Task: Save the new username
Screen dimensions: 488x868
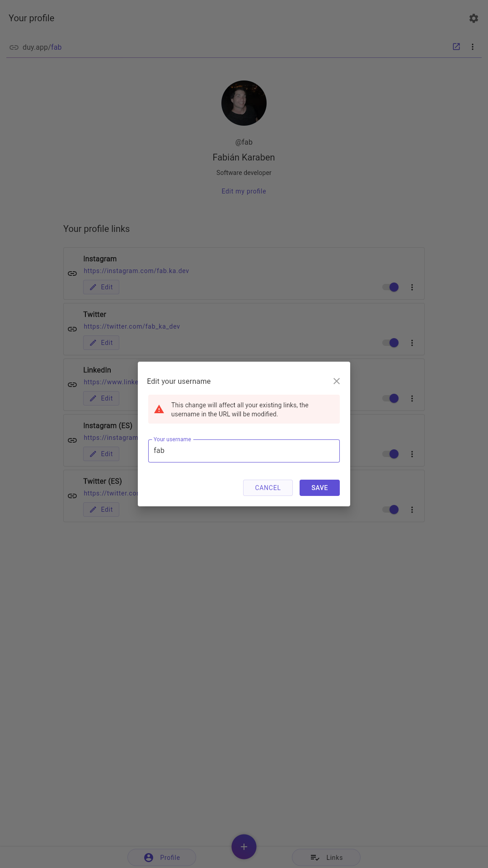Action: [x=319, y=488]
